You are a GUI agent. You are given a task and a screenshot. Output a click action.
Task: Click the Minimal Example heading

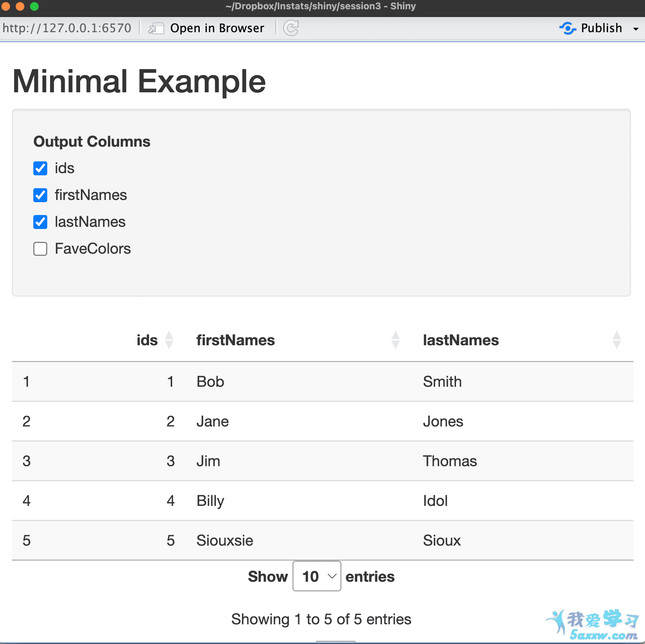(139, 82)
